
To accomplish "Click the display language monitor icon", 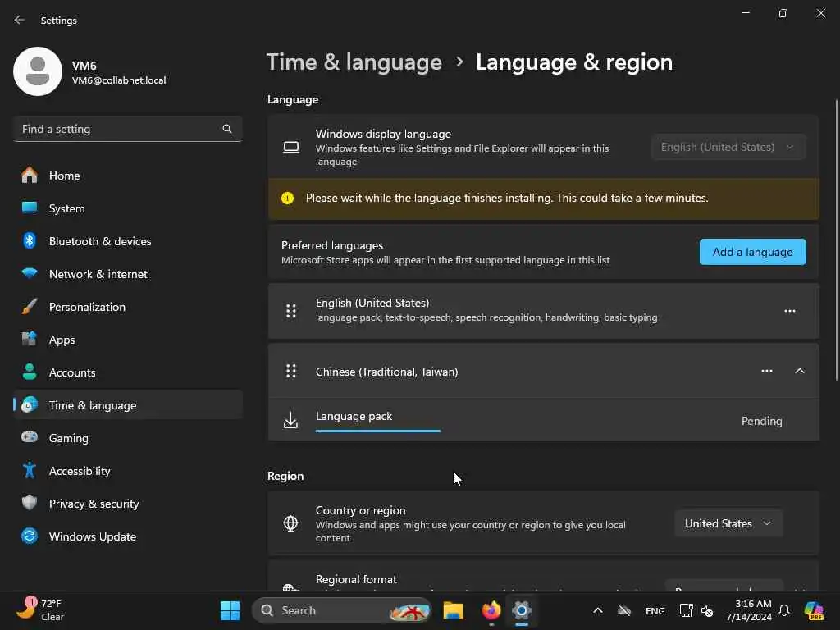I will [291, 148].
